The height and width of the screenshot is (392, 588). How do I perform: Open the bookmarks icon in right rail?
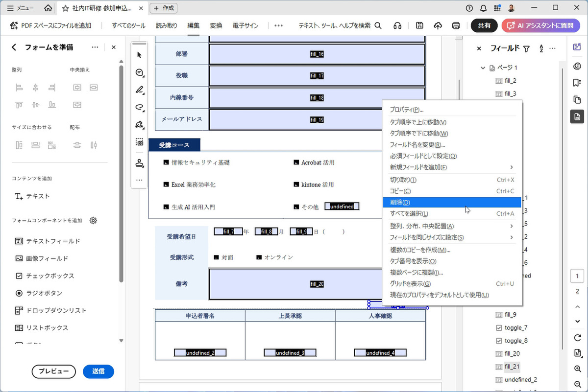(x=577, y=83)
